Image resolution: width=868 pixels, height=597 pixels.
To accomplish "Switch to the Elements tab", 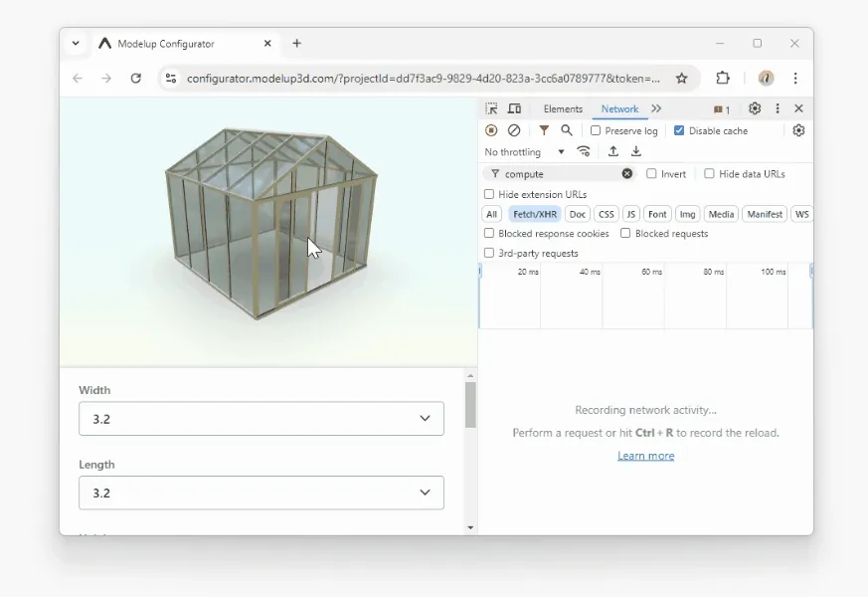I will (x=563, y=108).
